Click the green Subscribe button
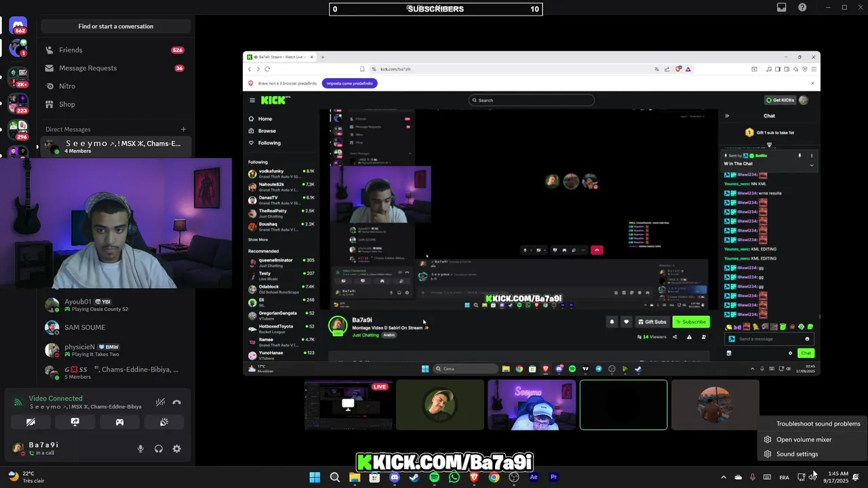 coord(691,322)
